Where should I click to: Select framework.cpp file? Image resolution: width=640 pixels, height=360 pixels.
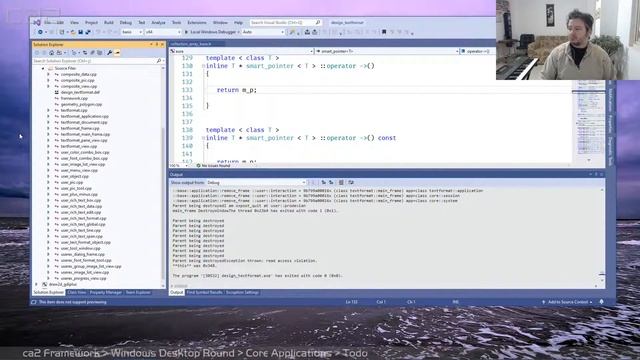[74, 98]
